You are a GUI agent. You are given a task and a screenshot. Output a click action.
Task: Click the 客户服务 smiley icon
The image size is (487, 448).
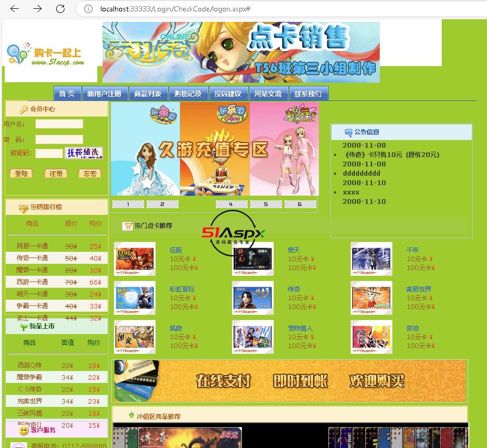pos(23,431)
